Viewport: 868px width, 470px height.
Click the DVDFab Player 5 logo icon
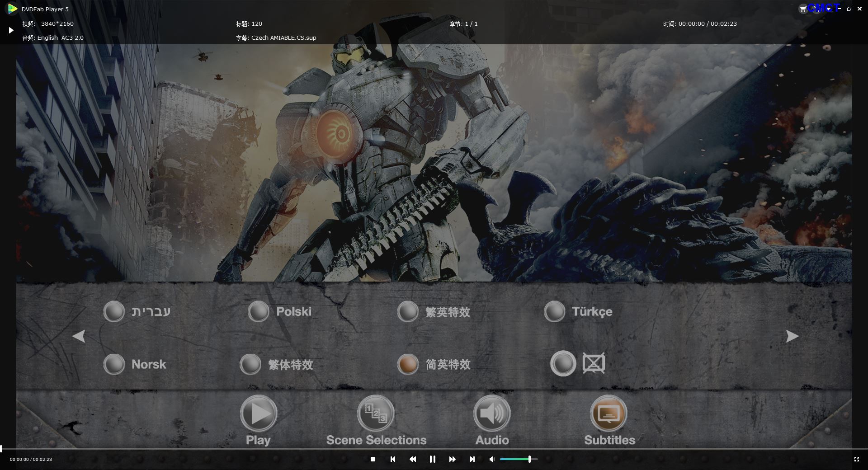[12, 9]
